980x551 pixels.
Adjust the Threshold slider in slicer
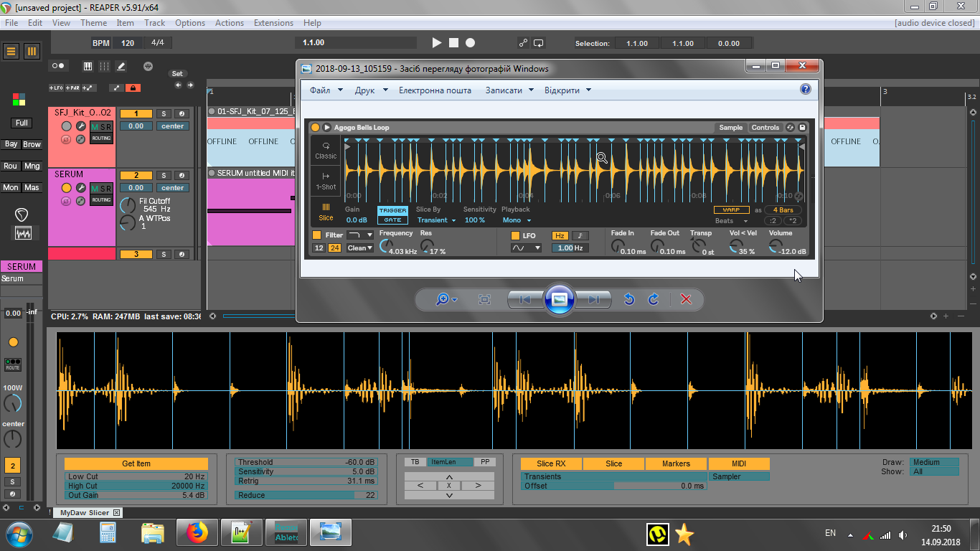(x=307, y=463)
